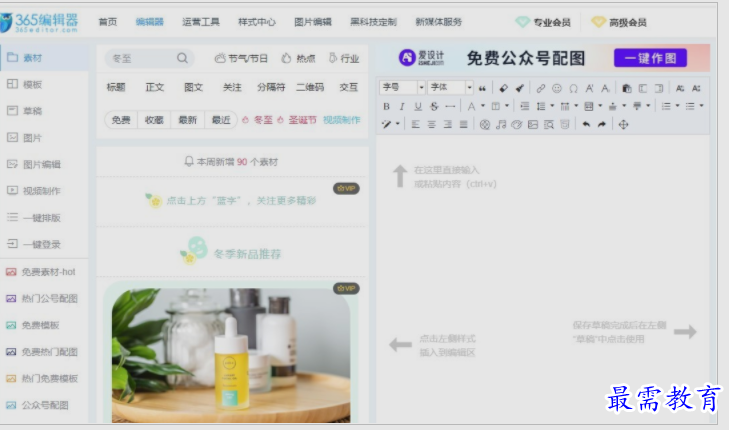Open the 专业会员 membership link
The height and width of the screenshot is (430, 729).
pyautogui.click(x=543, y=22)
